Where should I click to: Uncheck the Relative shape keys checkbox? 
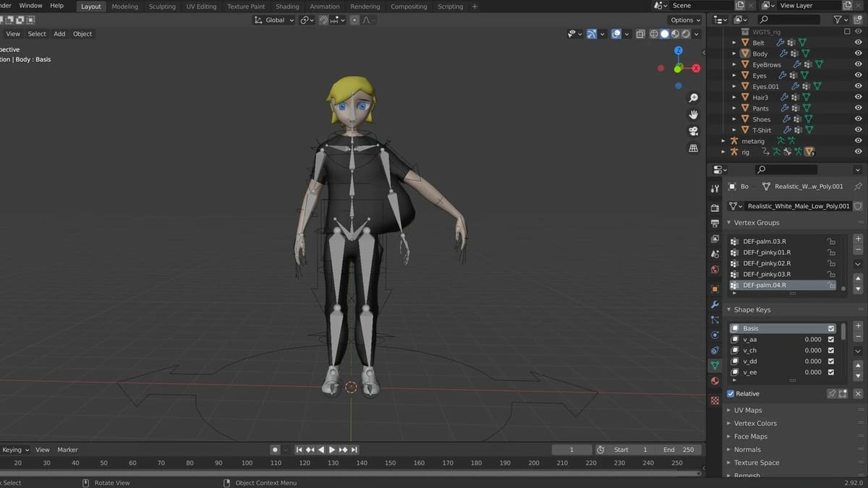click(731, 394)
